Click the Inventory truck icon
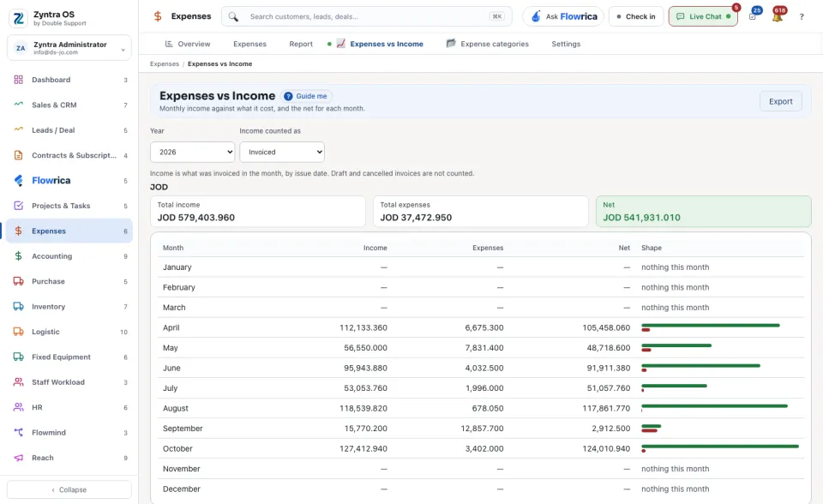Screen dimensions: 823x504 tap(18, 307)
